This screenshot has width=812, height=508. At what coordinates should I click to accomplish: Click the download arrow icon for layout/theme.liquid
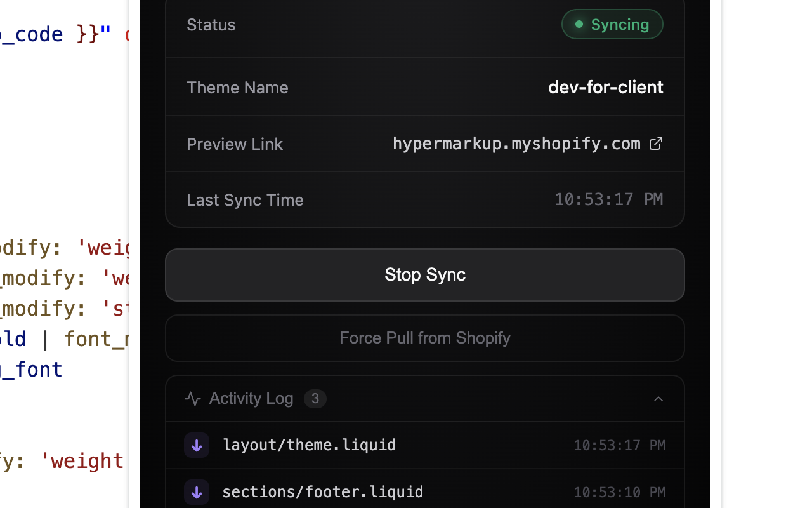[197, 445]
